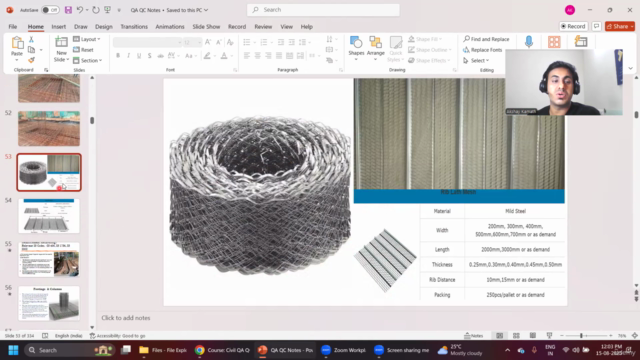This screenshot has height=360, width=640.
Task: Click the Share button
Action: pos(620,26)
